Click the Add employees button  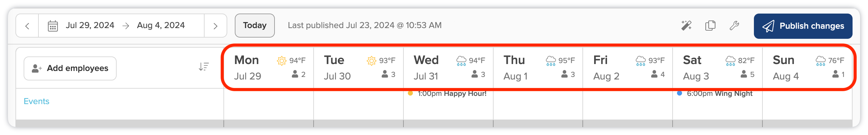[x=70, y=68]
